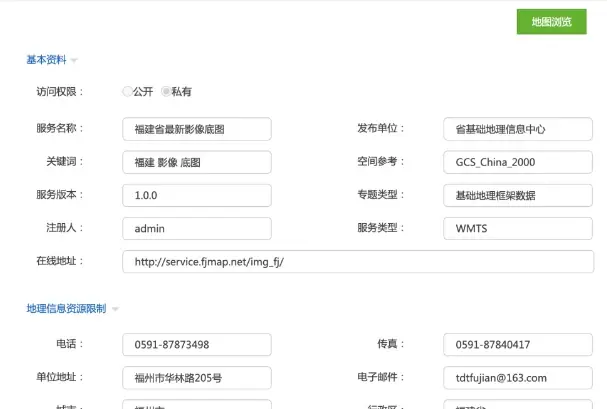This screenshot has height=409, width=607.
Task: Click the cut-off field below 电子邮件
Action: 518,404
